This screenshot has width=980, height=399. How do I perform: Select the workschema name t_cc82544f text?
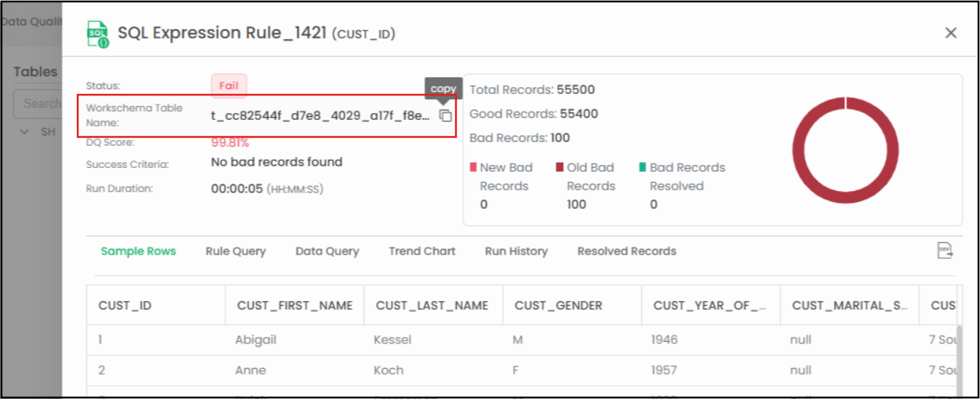[320, 115]
